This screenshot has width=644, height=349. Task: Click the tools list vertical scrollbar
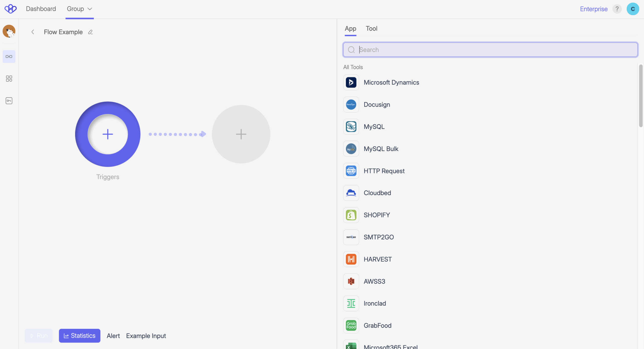coord(640,96)
